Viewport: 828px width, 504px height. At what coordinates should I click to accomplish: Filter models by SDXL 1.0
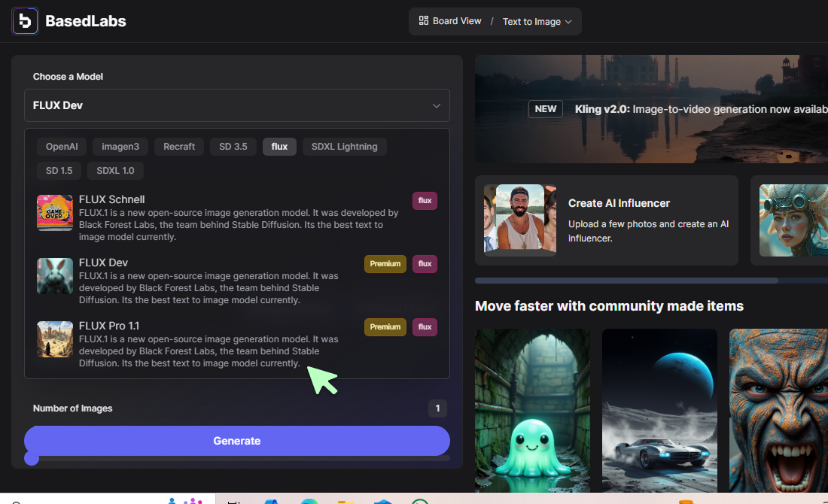(x=115, y=171)
